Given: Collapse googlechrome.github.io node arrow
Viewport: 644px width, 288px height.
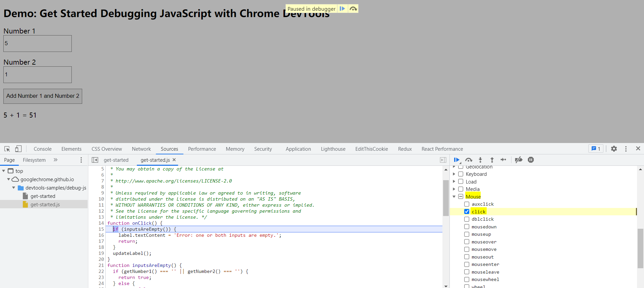Looking at the screenshot, I should coord(8,179).
